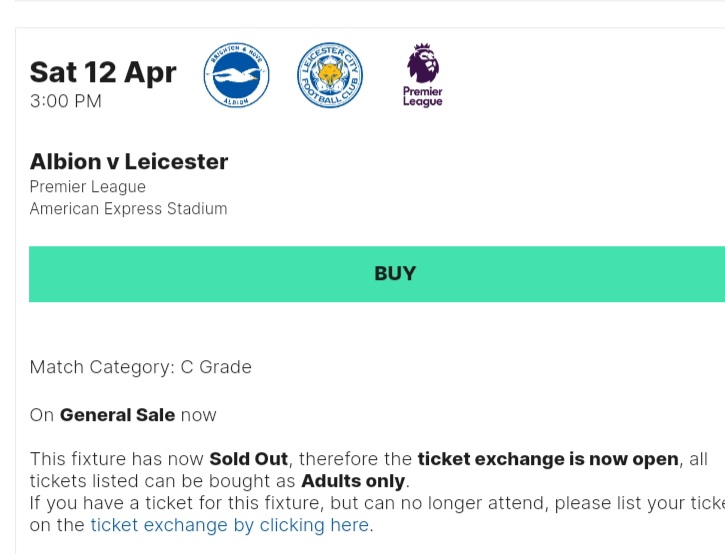This screenshot has width=725, height=554.
Task: Click the Sold Out bold text
Action: pos(249,459)
